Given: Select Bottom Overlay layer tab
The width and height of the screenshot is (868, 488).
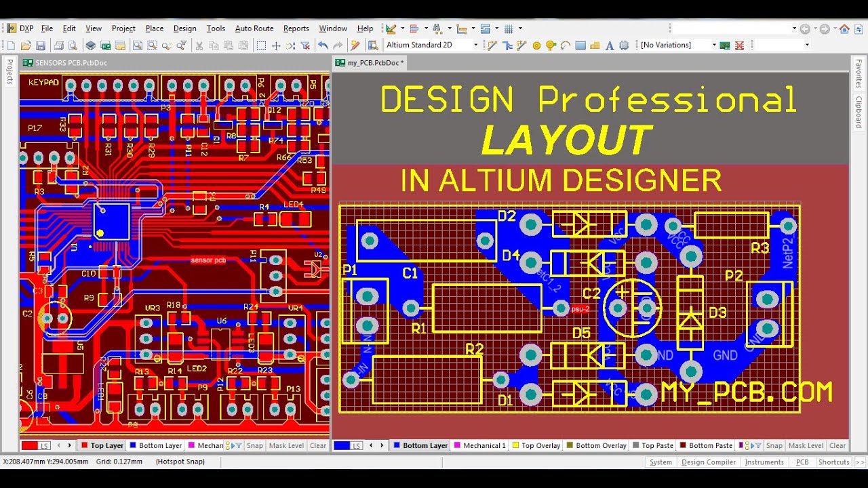Looking at the screenshot, I should tap(597, 445).
